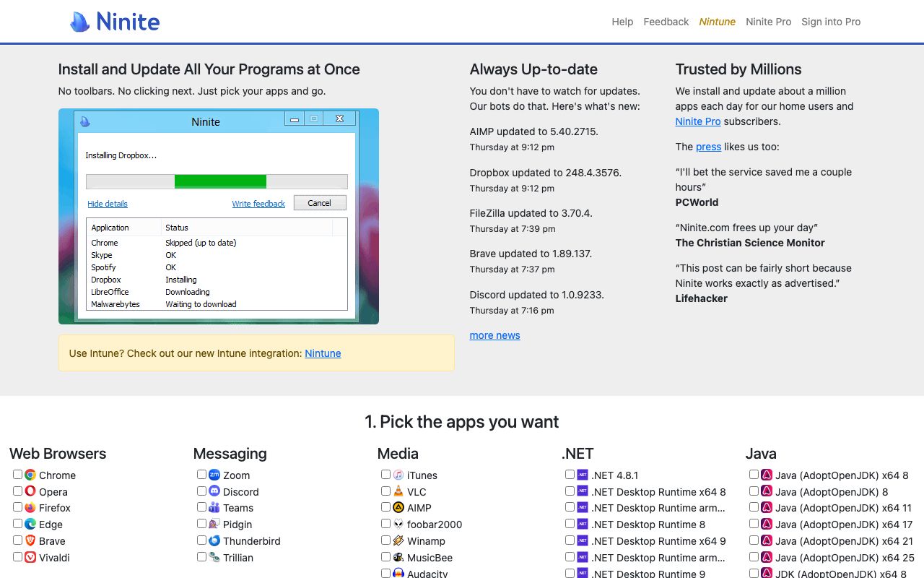The width and height of the screenshot is (924, 578).
Task: Click the Trillian app icon
Action: (214, 557)
